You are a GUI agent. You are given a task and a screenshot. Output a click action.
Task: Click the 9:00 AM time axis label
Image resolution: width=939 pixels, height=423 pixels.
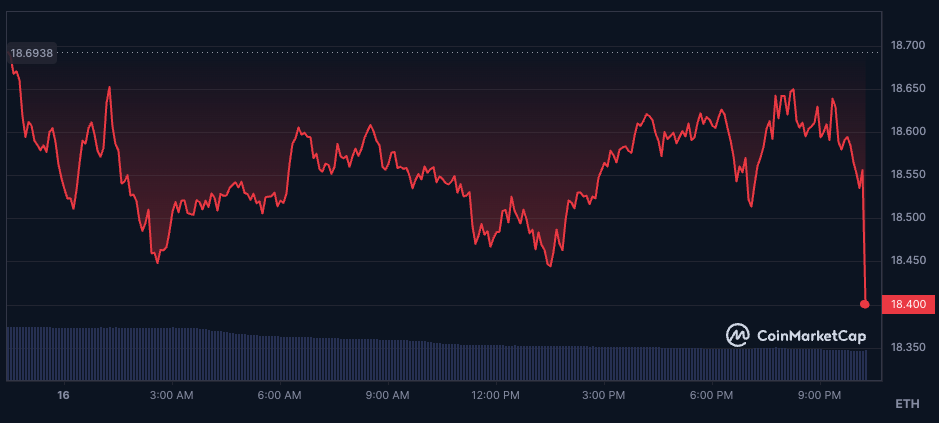pos(389,395)
